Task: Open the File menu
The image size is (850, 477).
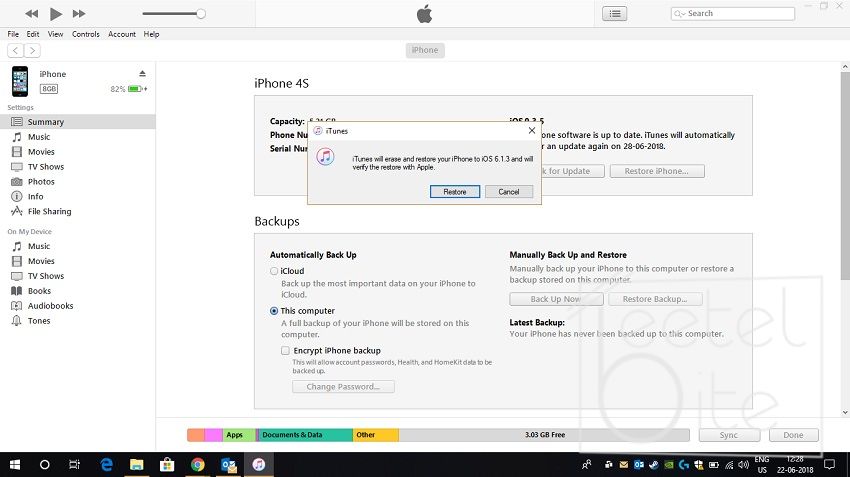Action: pos(13,34)
